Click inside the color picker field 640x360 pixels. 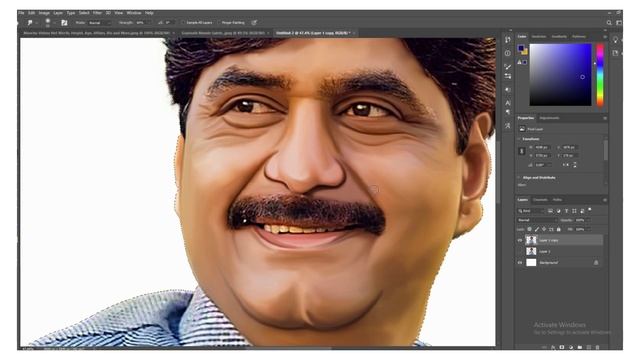point(560,75)
